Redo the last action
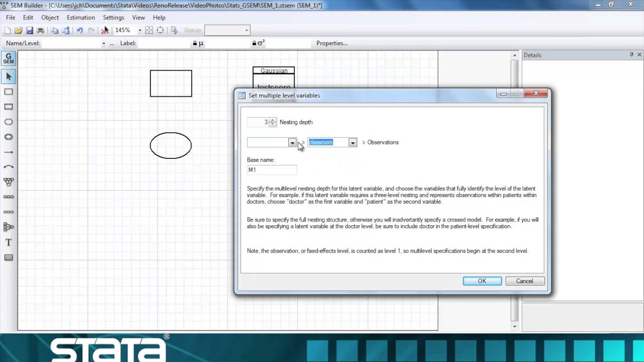 [91, 30]
